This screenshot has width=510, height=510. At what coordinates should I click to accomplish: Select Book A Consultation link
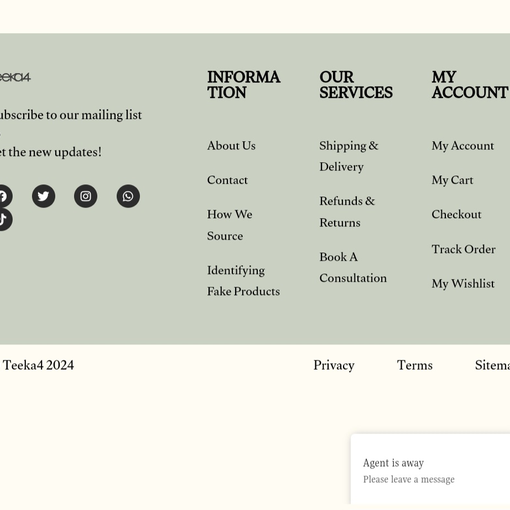pos(353,267)
